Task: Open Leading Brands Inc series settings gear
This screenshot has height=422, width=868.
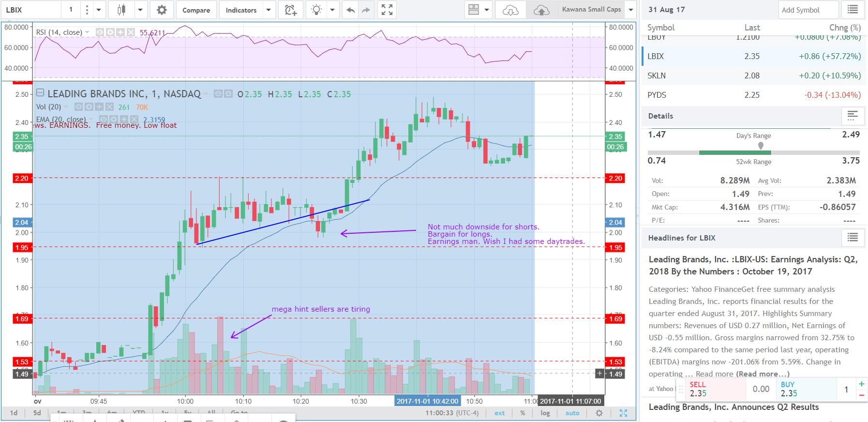Action: tap(227, 94)
